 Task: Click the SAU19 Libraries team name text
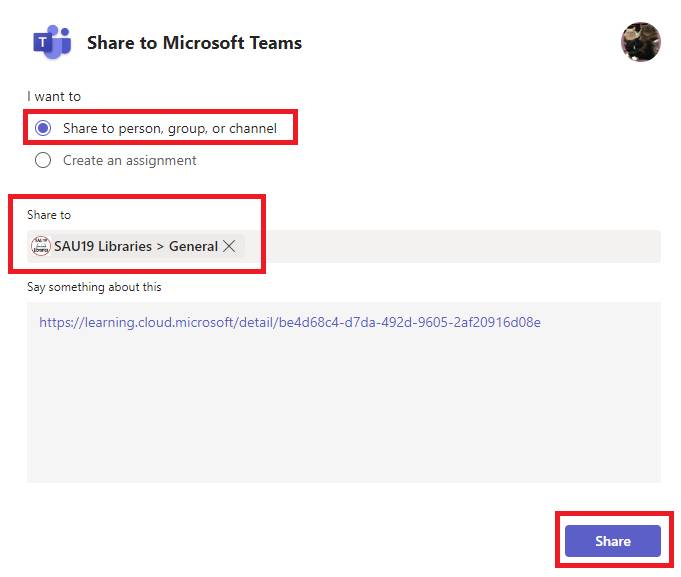coord(103,246)
